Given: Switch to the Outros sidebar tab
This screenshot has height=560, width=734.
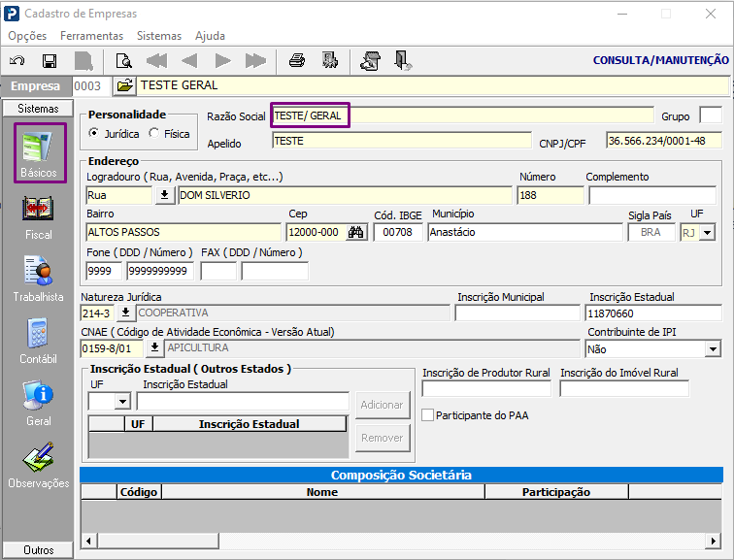Looking at the screenshot, I should tap(38, 550).
